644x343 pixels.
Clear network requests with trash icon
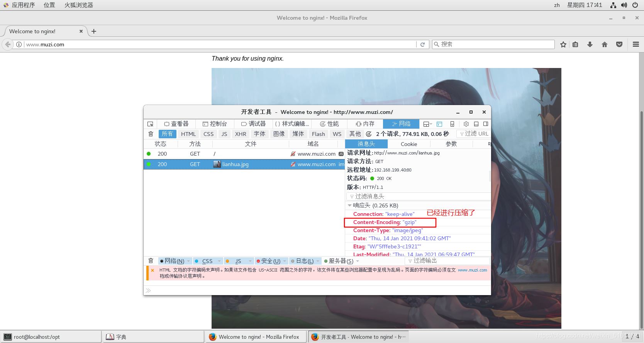pos(151,134)
